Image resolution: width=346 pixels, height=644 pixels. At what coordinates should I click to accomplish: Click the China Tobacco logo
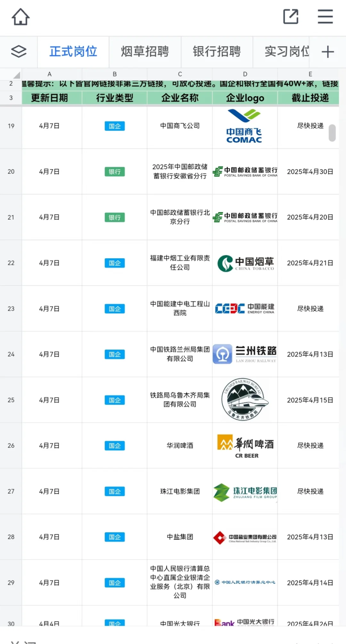coord(246,263)
